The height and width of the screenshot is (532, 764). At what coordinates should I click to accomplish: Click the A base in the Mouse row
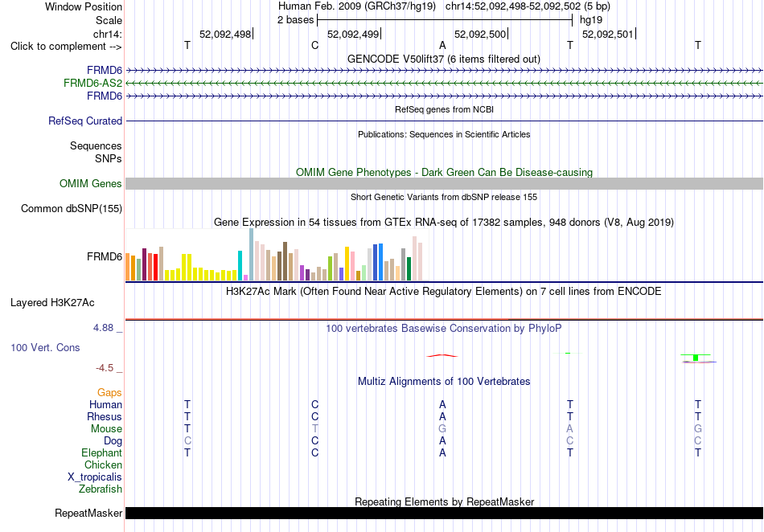569,429
